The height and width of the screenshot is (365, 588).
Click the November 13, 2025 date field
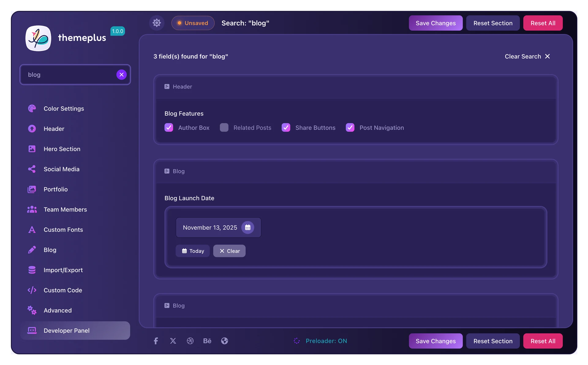click(210, 227)
